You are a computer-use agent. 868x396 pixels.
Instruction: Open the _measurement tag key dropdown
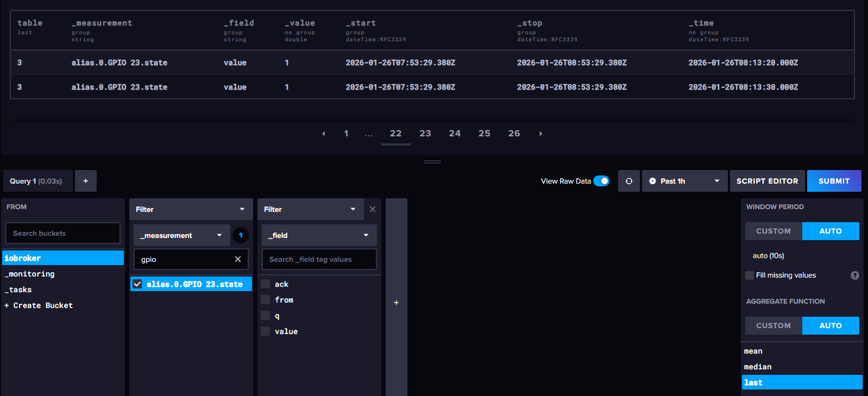click(x=181, y=235)
